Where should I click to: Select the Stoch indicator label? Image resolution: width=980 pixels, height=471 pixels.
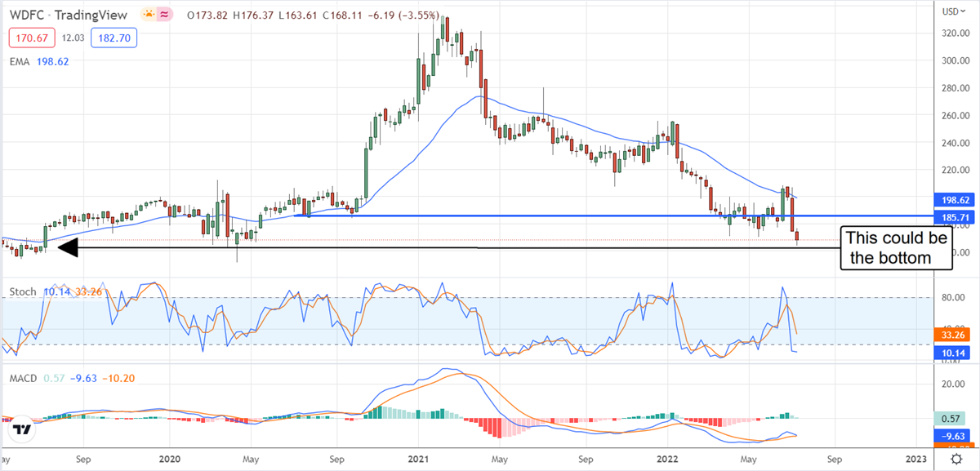click(20, 291)
